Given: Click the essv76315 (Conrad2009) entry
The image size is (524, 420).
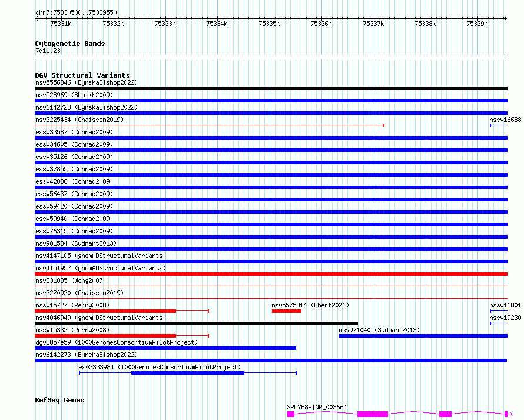Looking at the screenshot, I should [x=74, y=231].
